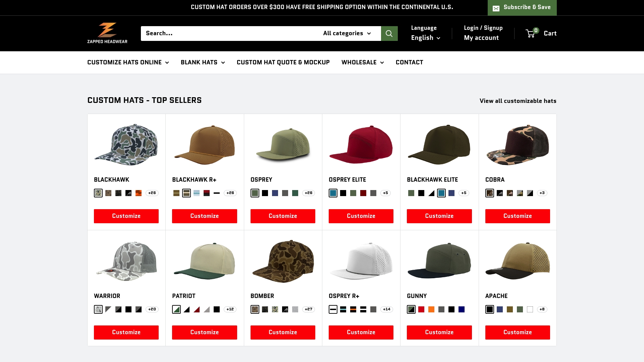Viewport: 644px width, 362px height.
Task: Open the Login / Signup link
Action: coord(483,28)
